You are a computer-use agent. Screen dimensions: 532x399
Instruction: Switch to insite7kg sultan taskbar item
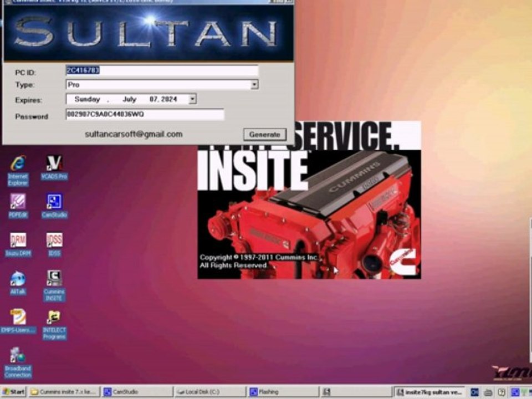tap(429, 392)
